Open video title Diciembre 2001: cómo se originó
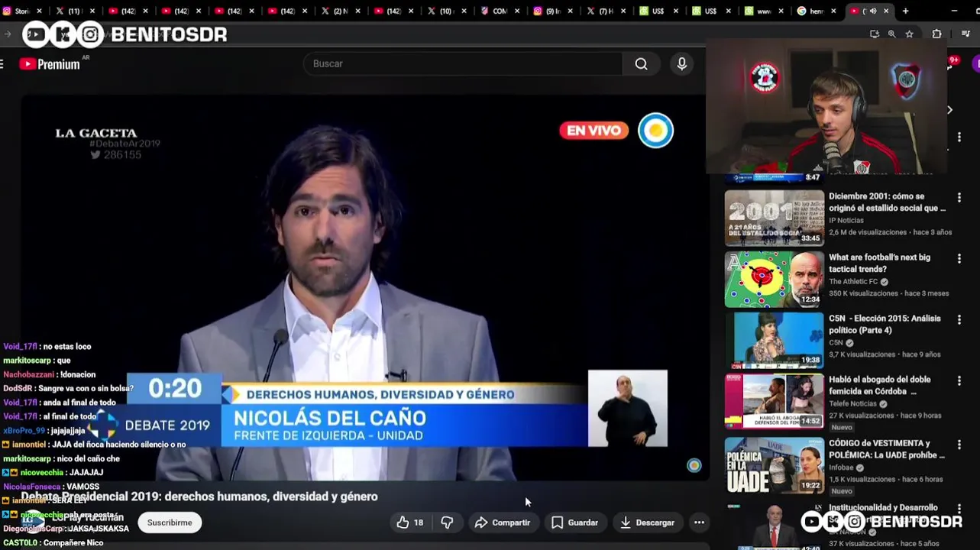Screen dimensions: 980x550 coord(887,202)
